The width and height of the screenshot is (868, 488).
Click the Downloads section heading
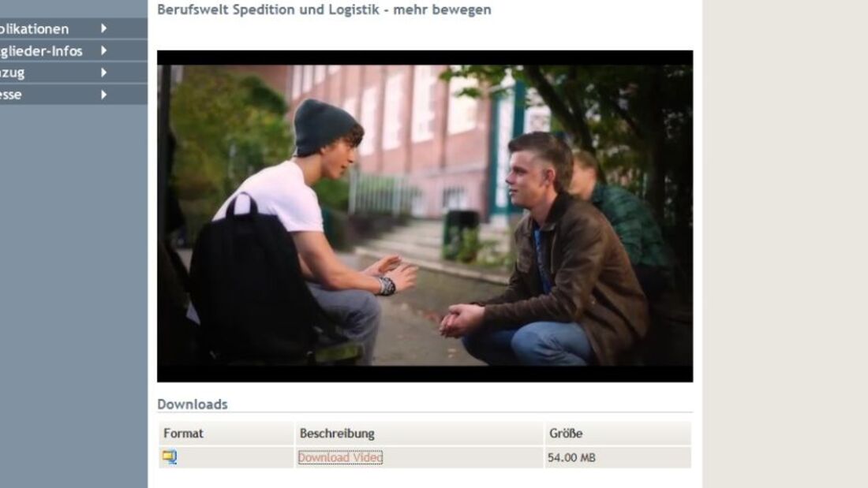[x=192, y=404]
